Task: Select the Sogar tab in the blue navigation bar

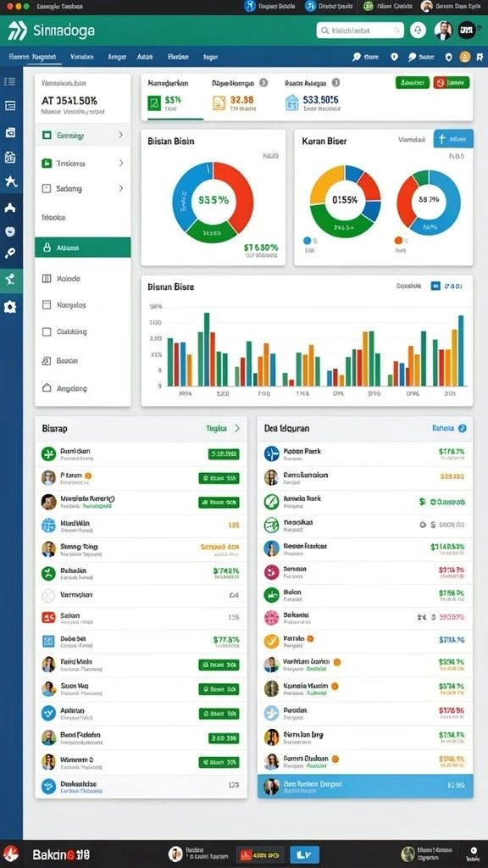Action: [211, 57]
